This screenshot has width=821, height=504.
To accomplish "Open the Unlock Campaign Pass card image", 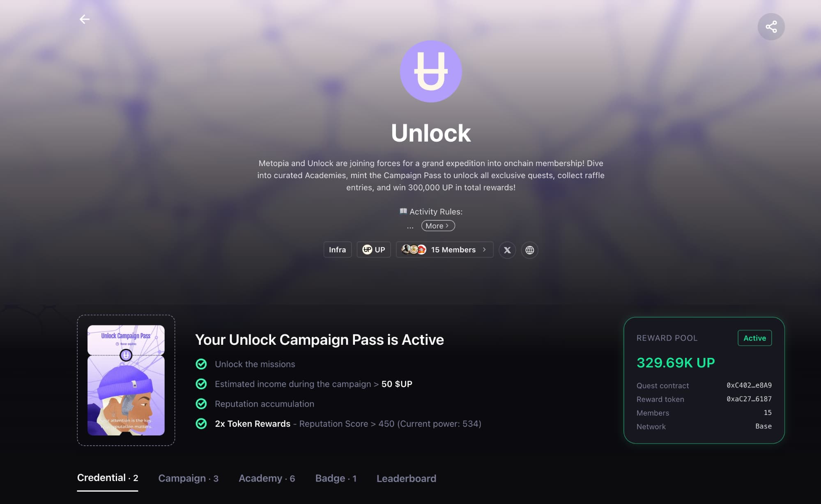I will point(126,380).
